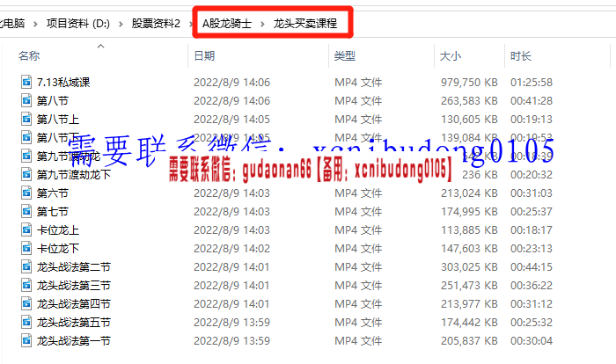The height and width of the screenshot is (364, 616).
Task: Click the file icon next to 第六节
Action: tap(26, 193)
